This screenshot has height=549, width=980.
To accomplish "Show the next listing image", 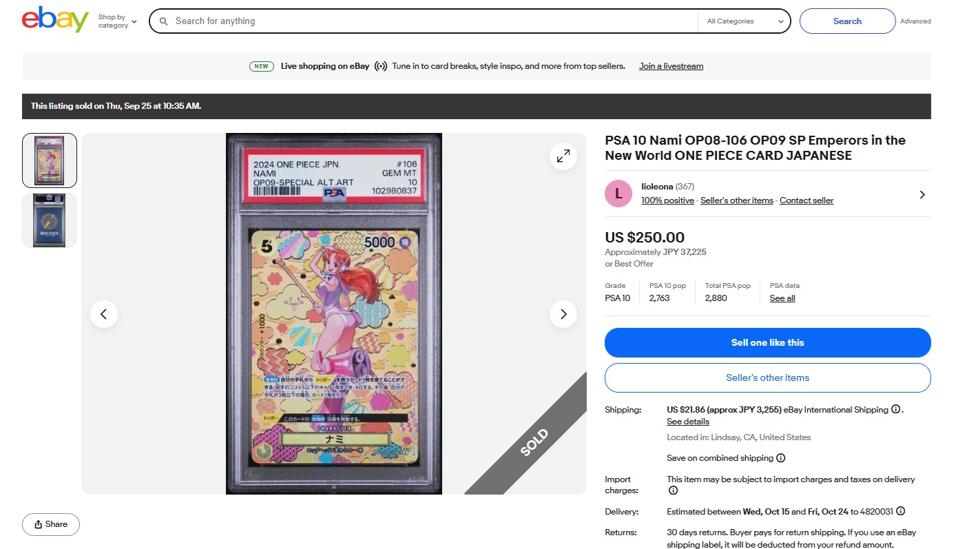I will [x=563, y=314].
